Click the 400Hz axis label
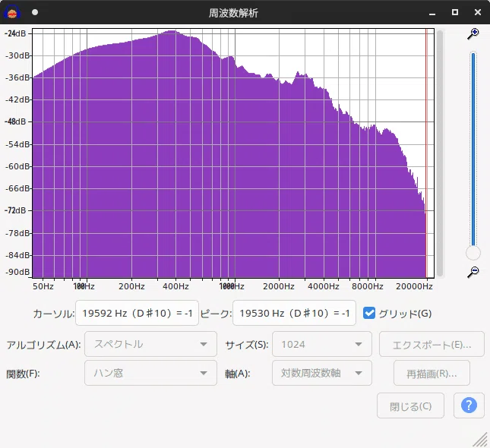This screenshot has height=448, width=490. tap(175, 286)
